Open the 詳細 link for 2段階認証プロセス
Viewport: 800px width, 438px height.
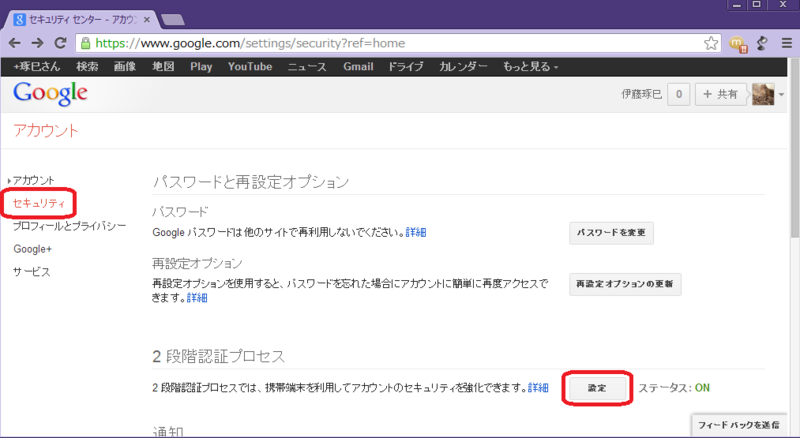(x=538, y=388)
